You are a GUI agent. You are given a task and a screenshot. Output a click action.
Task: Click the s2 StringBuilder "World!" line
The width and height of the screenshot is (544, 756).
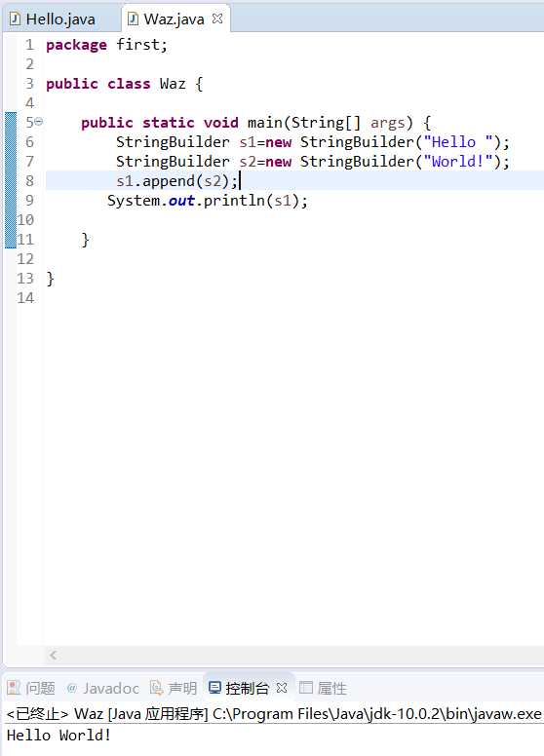point(313,162)
